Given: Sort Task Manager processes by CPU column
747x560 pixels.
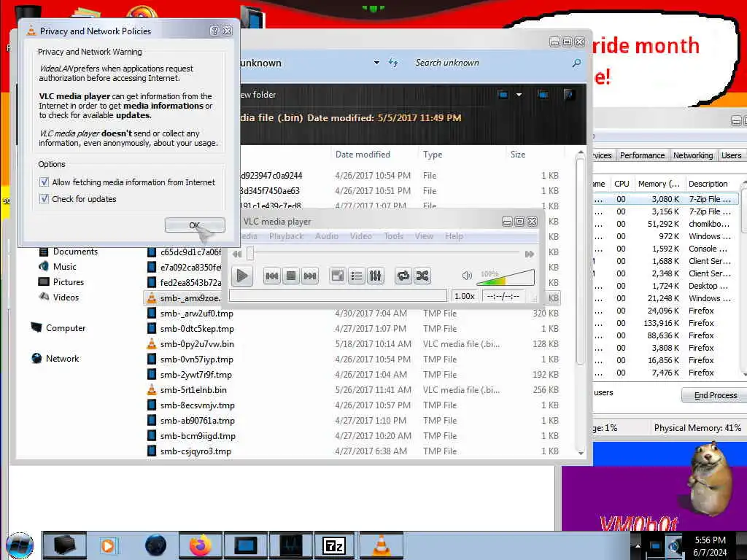Looking at the screenshot, I should coord(622,184).
